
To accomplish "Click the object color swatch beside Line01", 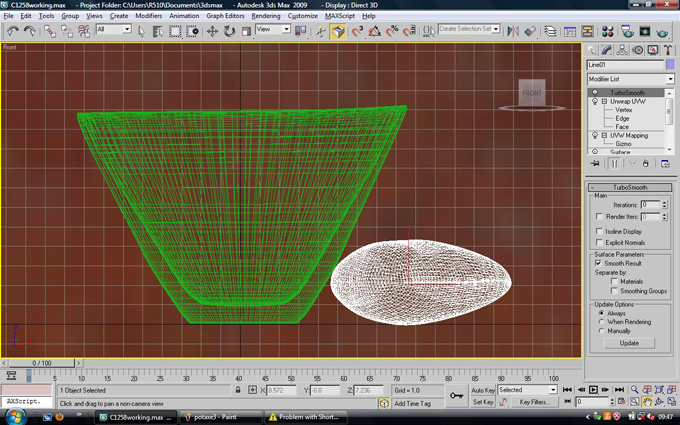I will (670, 65).
